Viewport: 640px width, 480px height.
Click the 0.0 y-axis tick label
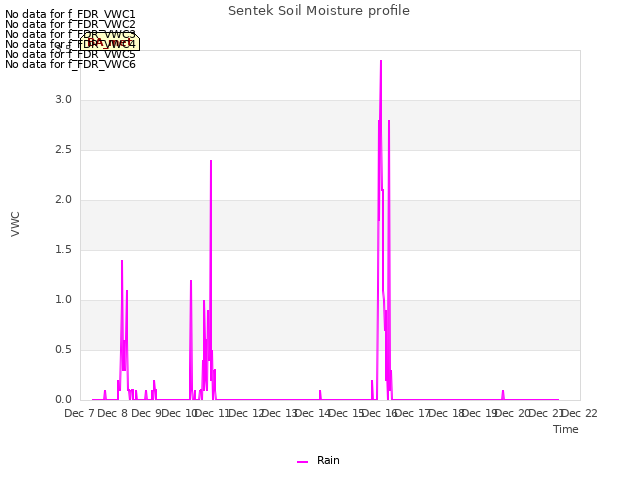pos(63,400)
